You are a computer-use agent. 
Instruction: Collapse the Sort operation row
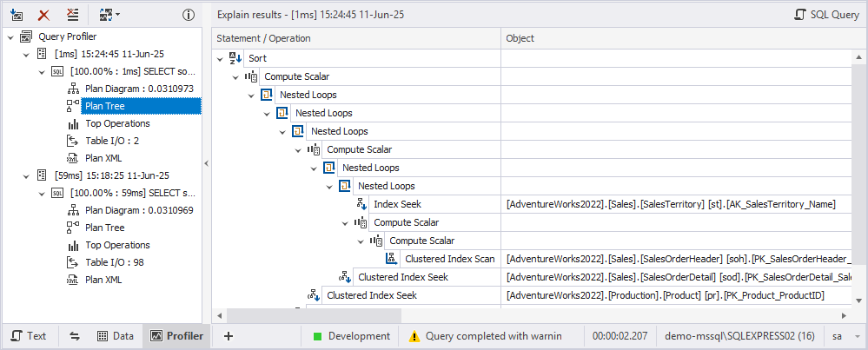point(220,57)
